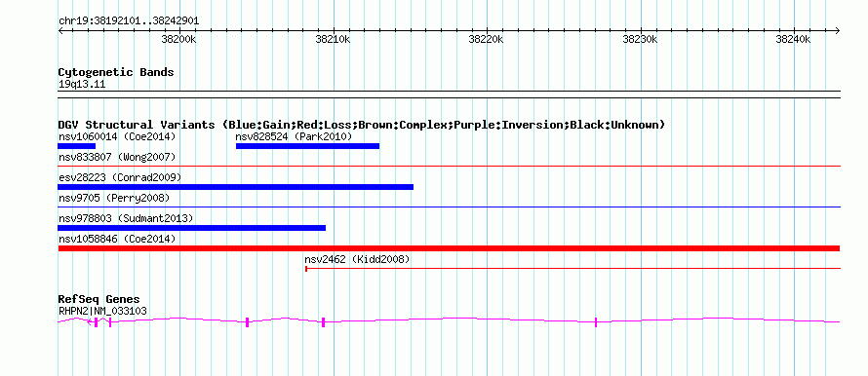This screenshot has height=376, width=868.
Task: Select the nsv2462 (Kidd2008) red line
Action: pyautogui.click(x=572, y=269)
